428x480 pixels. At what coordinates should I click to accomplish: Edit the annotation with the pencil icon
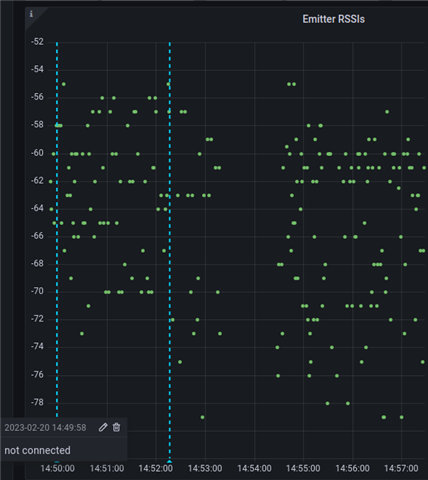pos(103,427)
